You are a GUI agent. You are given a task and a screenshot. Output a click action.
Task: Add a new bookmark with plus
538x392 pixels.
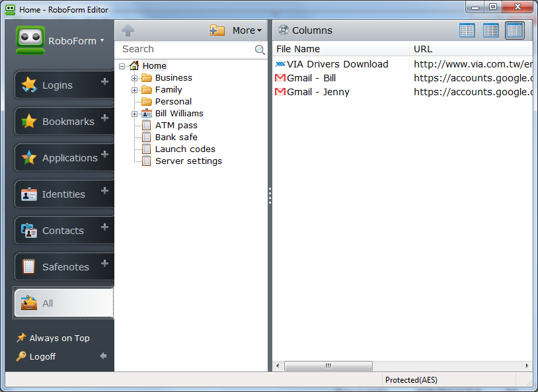point(104,118)
